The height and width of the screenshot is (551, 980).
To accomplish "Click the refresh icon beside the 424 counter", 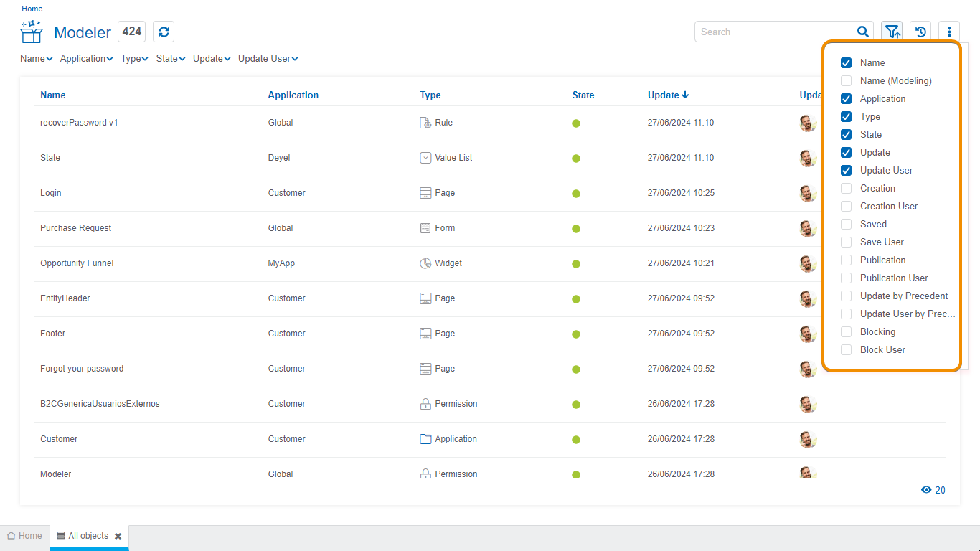I will pyautogui.click(x=164, y=32).
